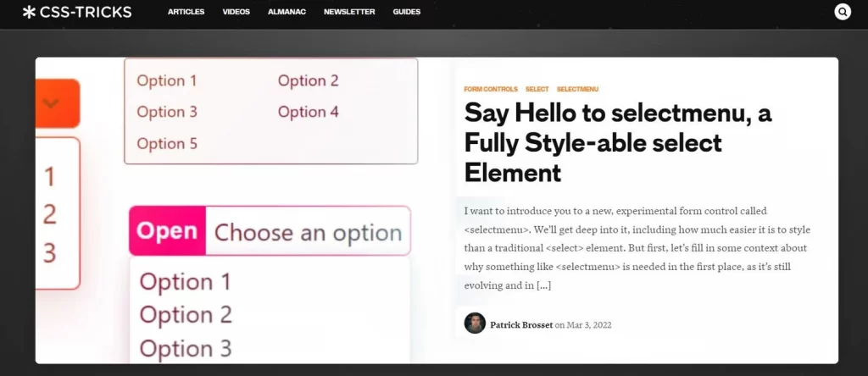The width and height of the screenshot is (868, 376).
Task: Open the Select tag link
Action: pyautogui.click(x=537, y=89)
